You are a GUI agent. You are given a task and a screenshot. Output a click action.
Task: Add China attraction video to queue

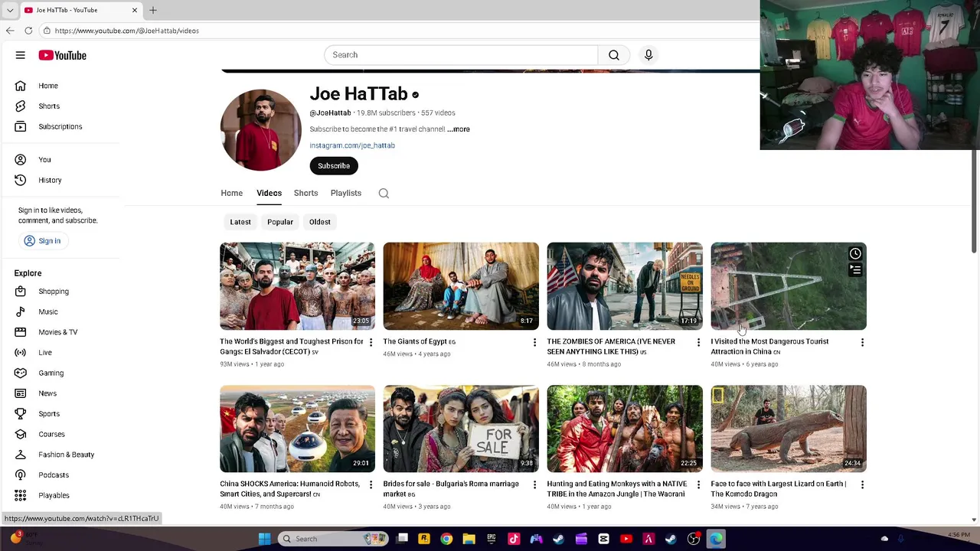point(855,270)
